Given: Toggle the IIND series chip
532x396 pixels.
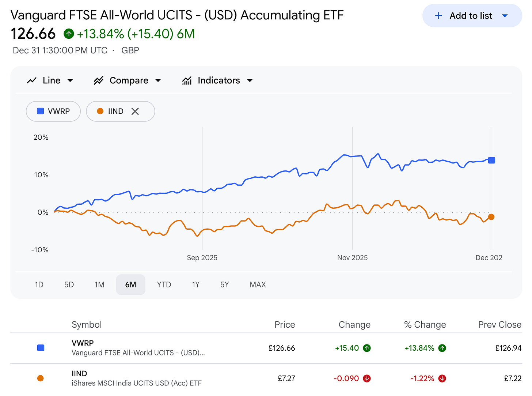Looking at the screenshot, I should [x=110, y=112].
